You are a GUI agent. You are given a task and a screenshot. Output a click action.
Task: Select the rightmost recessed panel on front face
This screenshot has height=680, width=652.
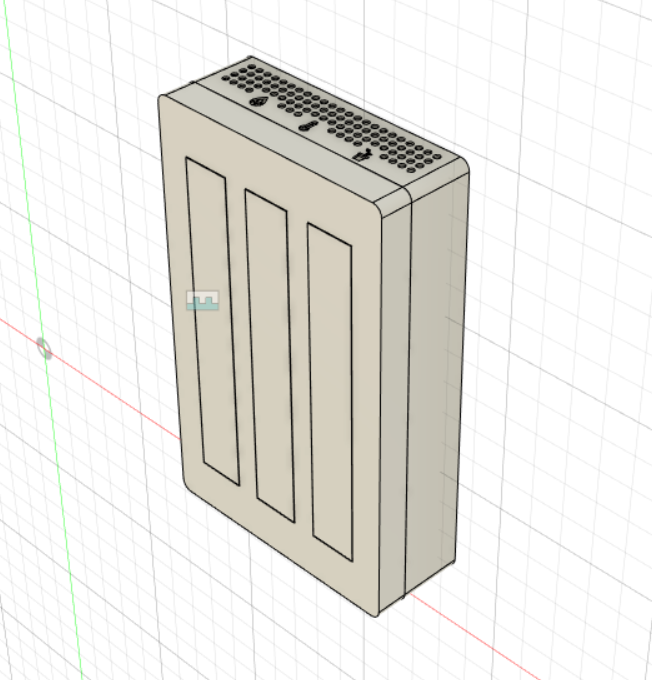tap(331, 391)
